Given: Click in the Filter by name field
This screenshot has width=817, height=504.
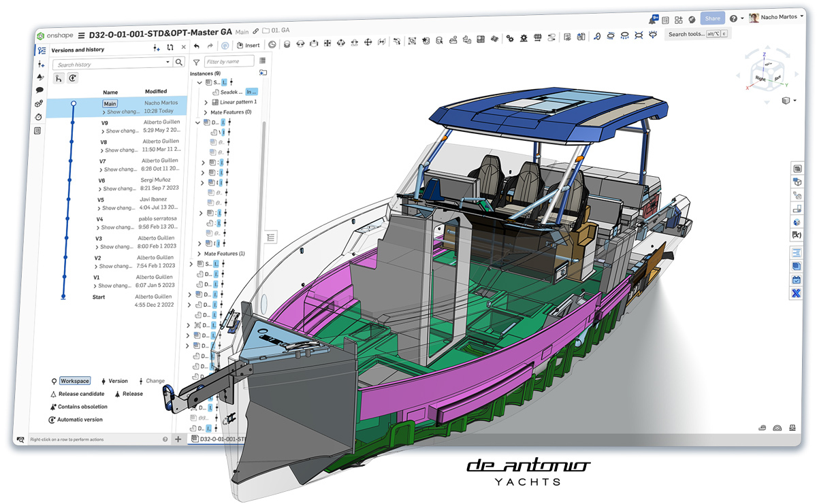Looking at the screenshot, I should click(x=229, y=61).
